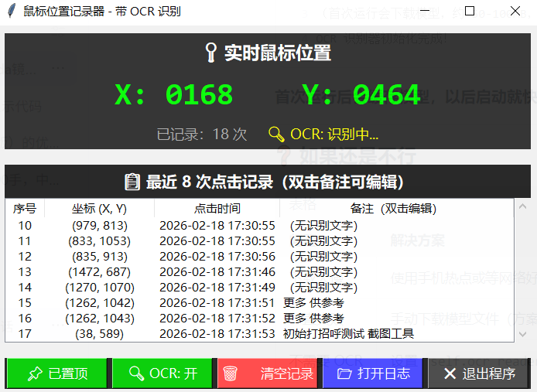
Task: Click timestamp 2026-02-18 17:30:56
Action: [x=217, y=257]
